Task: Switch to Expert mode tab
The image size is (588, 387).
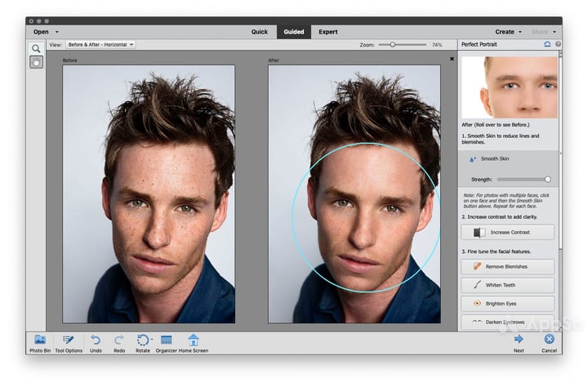Action: (x=328, y=32)
